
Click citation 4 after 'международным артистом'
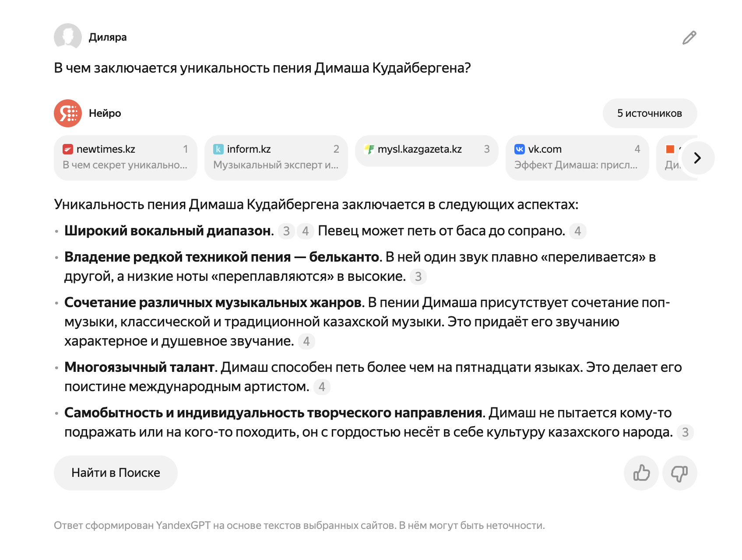coord(322,387)
